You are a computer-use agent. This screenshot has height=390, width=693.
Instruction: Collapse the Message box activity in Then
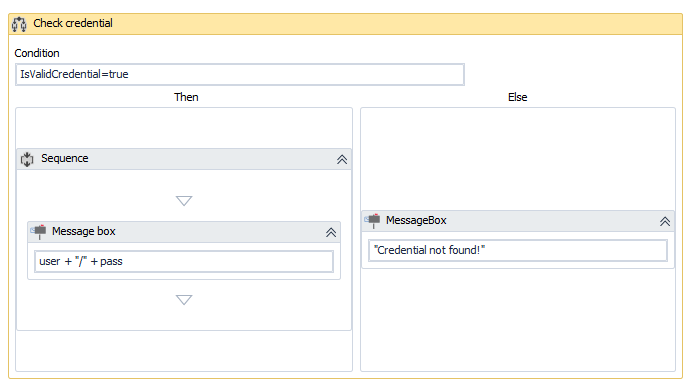coord(331,232)
